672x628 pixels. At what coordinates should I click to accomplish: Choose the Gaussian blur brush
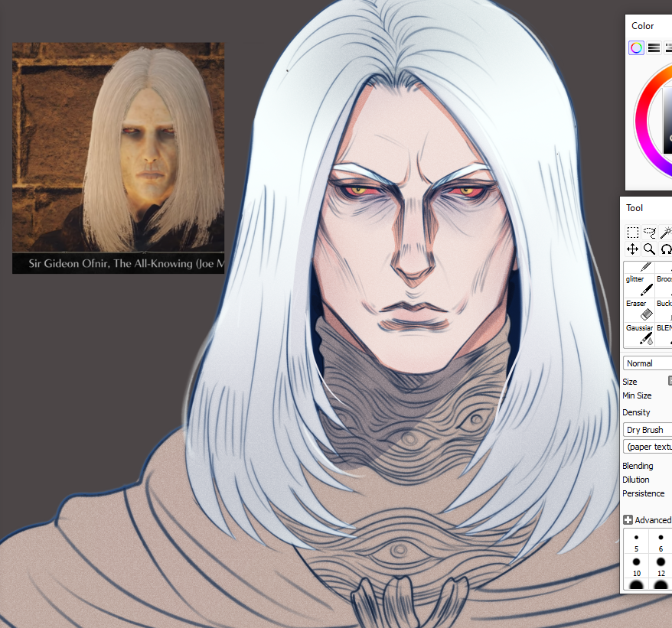639,334
